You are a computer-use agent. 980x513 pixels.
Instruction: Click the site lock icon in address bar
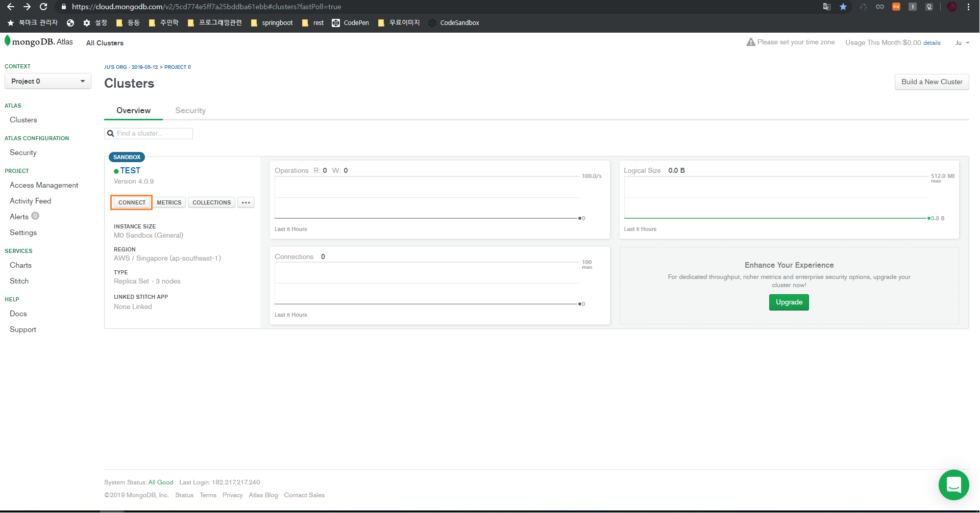click(x=64, y=7)
